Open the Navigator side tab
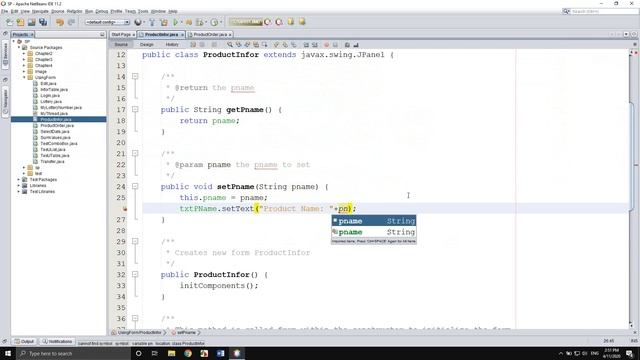This screenshot has height=360, width=640. [x=5, y=101]
